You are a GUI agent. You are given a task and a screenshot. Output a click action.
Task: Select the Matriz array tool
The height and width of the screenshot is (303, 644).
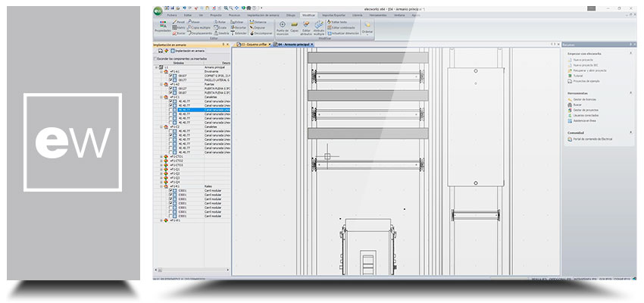click(179, 27)
